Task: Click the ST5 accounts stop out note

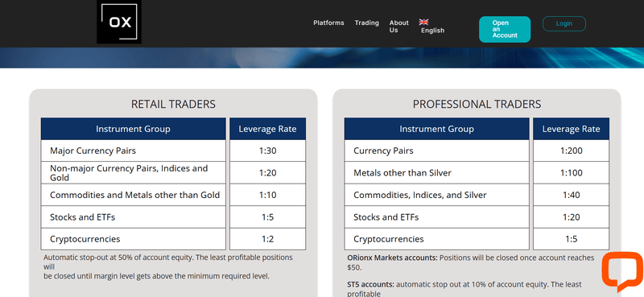Action: [x=464, y=289]
